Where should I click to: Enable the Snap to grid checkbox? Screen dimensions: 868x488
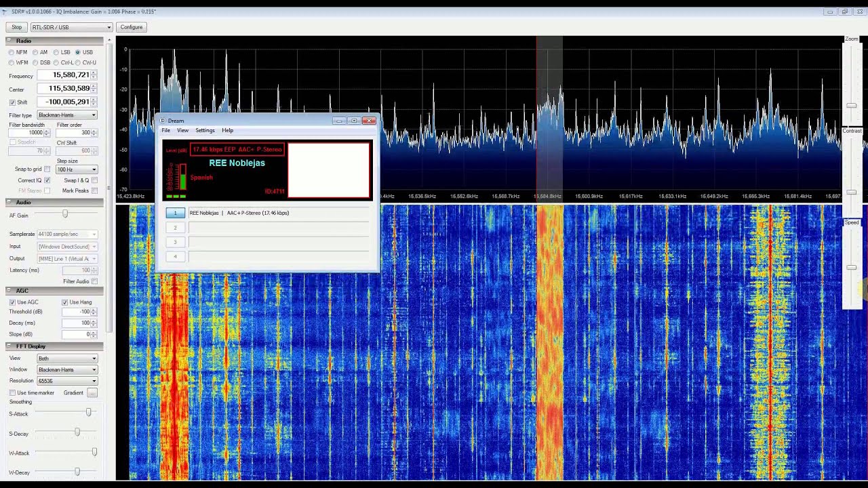47,169
